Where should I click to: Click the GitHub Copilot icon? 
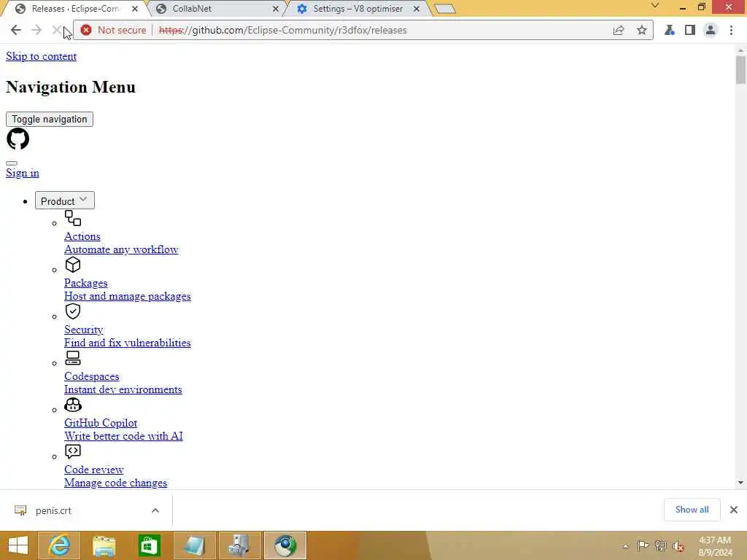coord(73,405)
